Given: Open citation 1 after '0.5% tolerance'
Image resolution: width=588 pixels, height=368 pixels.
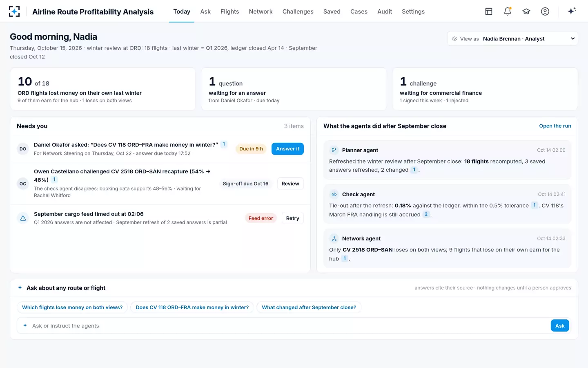Looking at the screenshot, I should pos(534,205).
